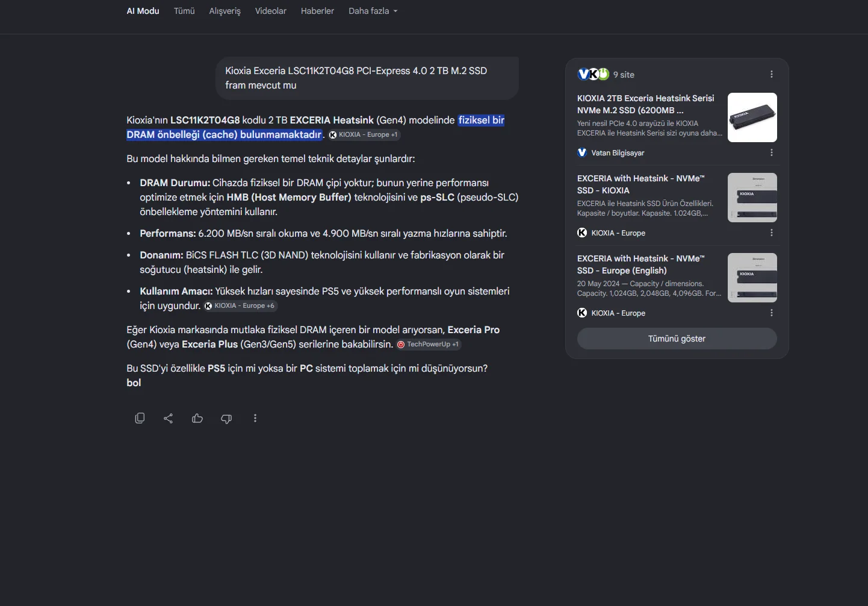Click the user query bubble text
868x606 pixels.
pos(356,78)
